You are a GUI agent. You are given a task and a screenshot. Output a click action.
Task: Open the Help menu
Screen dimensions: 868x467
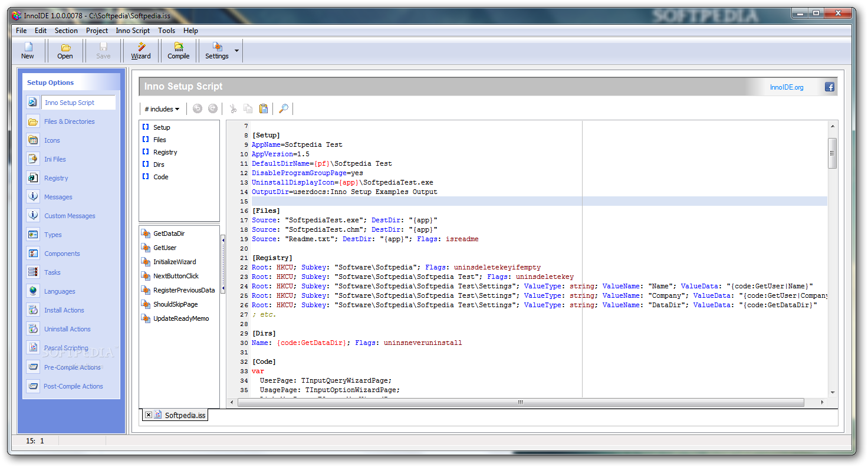point(190,31)
